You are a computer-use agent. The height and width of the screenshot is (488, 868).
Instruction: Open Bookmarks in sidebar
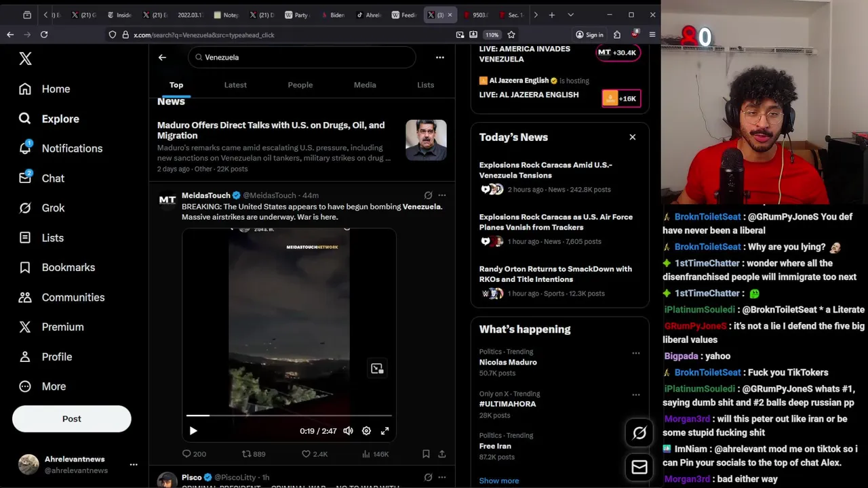click(x=56, y=268)
